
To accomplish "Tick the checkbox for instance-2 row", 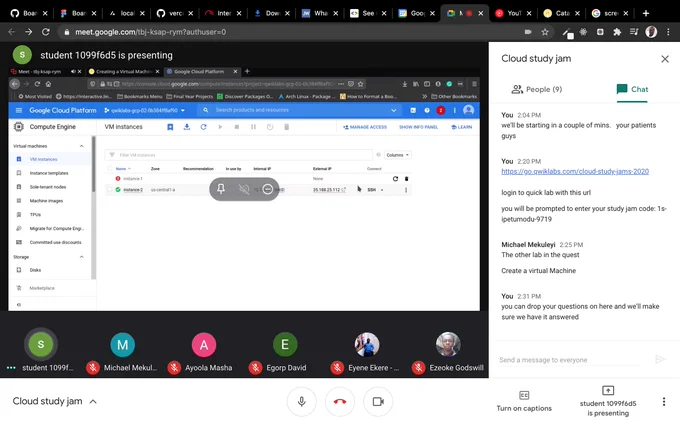I will point(110,190).
